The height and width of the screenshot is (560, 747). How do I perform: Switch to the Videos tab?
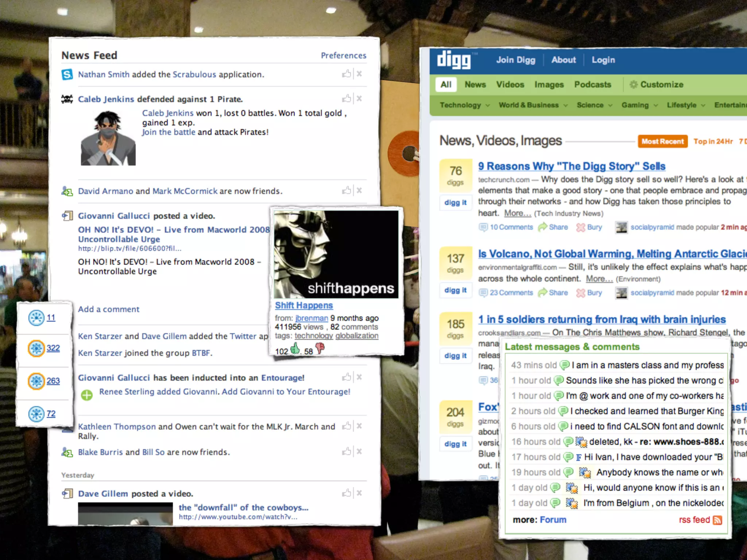510,85
